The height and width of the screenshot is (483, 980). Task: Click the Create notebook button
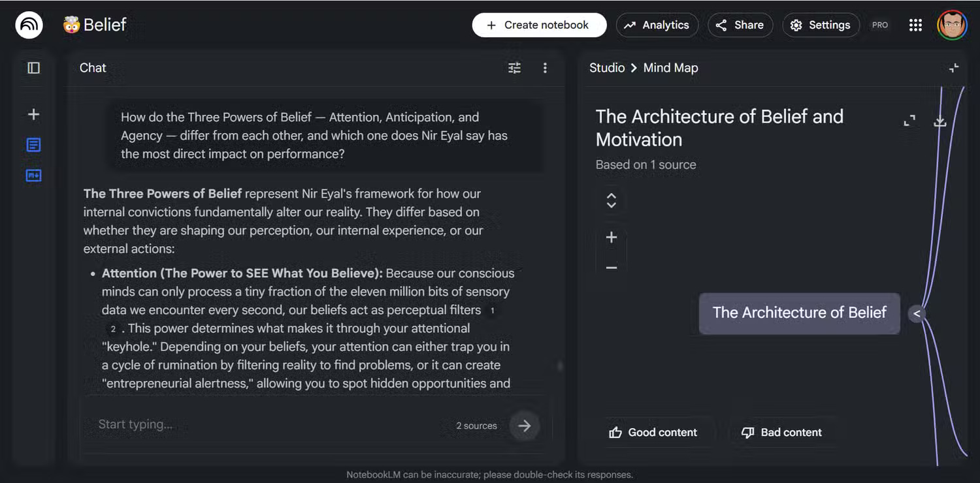pyautogui.click(x=539, y=25)
